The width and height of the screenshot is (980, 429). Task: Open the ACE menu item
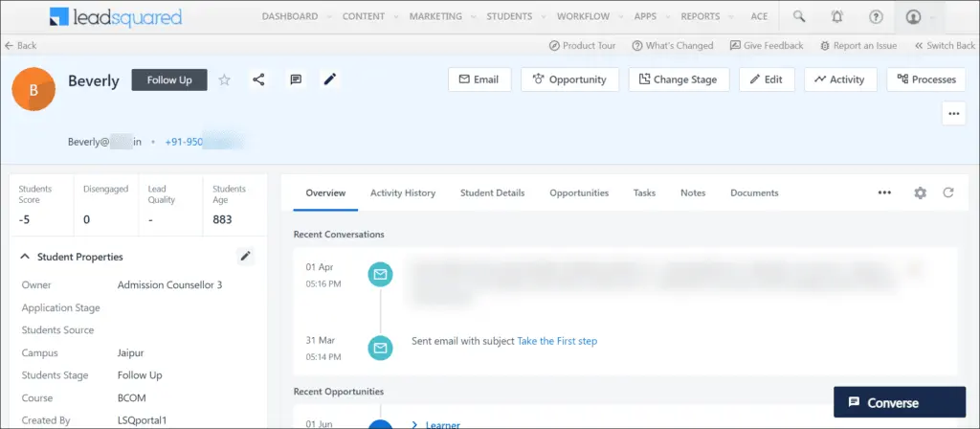pos(759,17)
